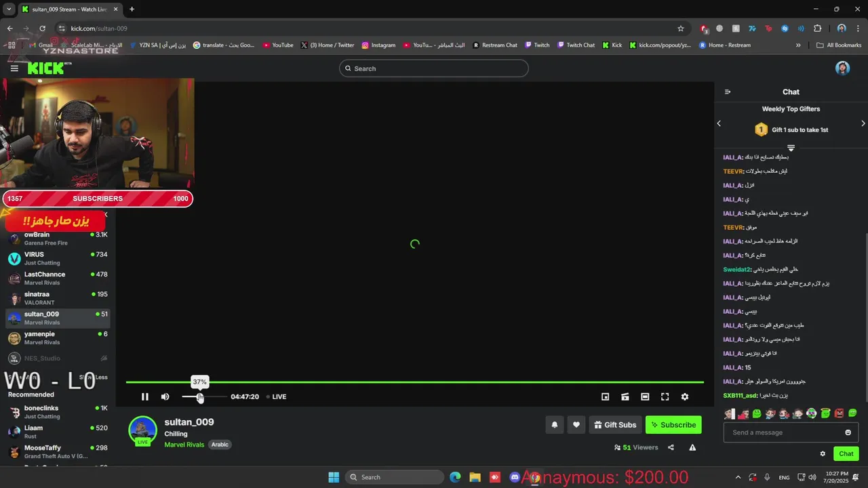Image resolution: width=868 pixels, height=488 pixels.
Task: Show more bookmarks overflow chevron
Action: click(x=798, y=45)
